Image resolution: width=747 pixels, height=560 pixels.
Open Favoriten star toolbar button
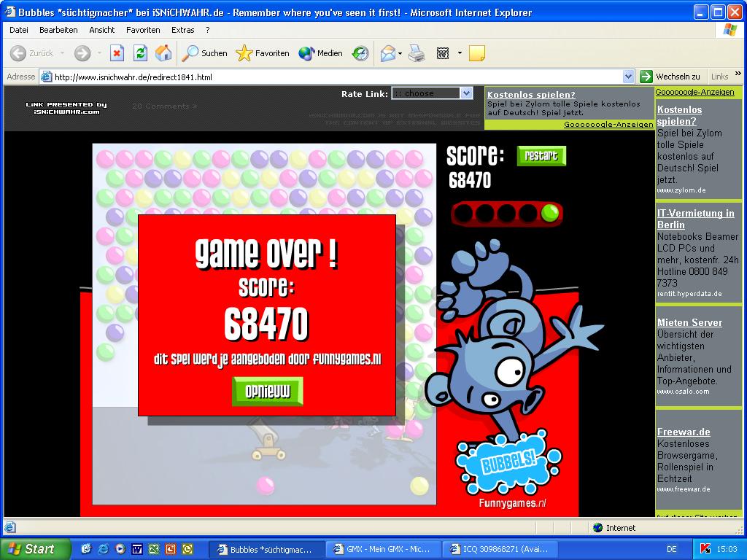[x=263, y=53]
